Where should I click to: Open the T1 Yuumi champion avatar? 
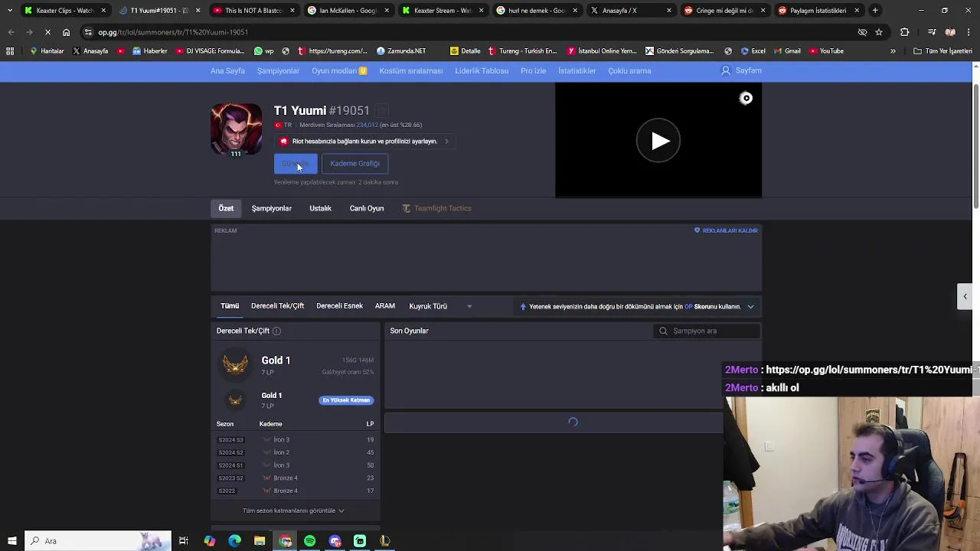[x=236, y=129]
